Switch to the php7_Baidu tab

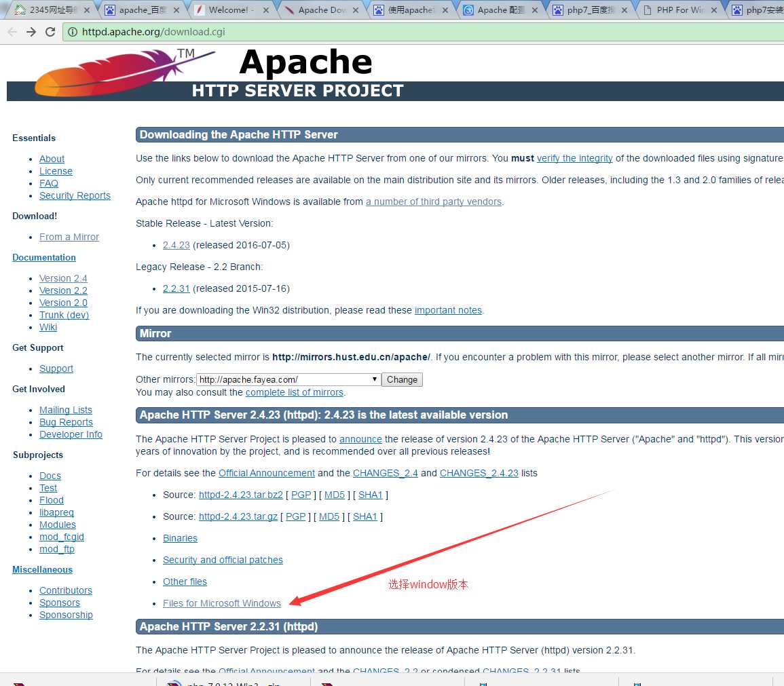click(589, 10)
